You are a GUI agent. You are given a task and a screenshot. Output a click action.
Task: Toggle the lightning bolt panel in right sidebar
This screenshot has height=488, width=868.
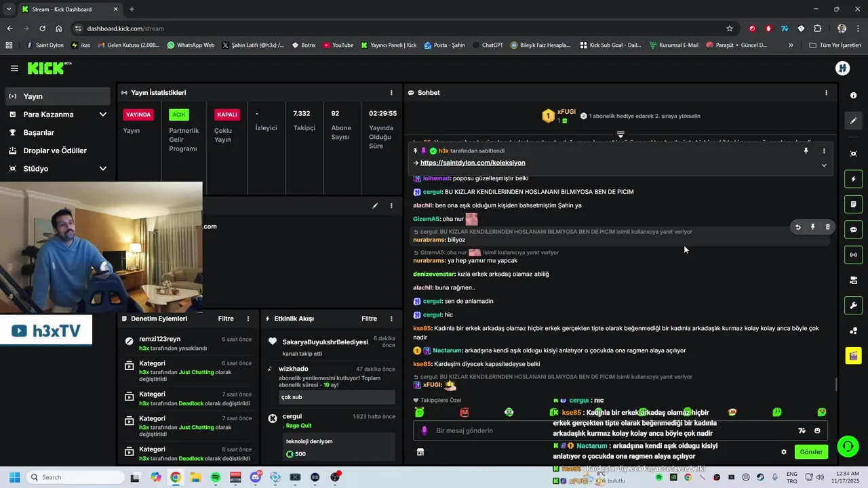[x=854, y=179]
